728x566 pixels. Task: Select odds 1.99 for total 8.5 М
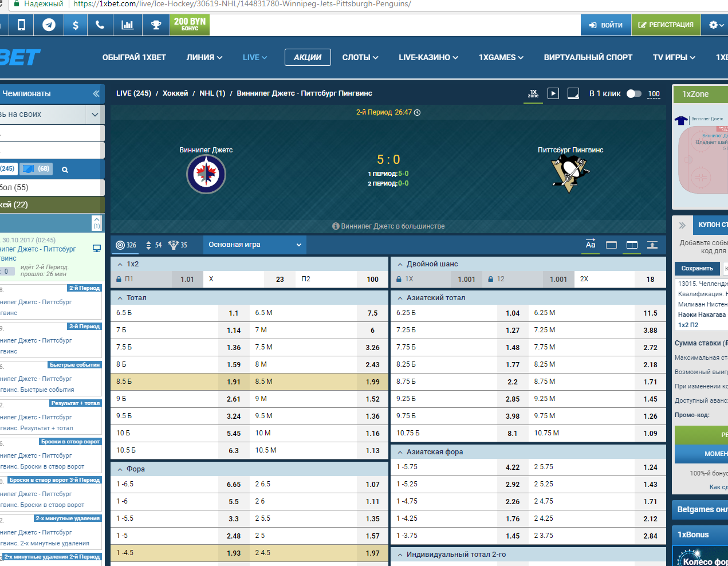point(372,382)
